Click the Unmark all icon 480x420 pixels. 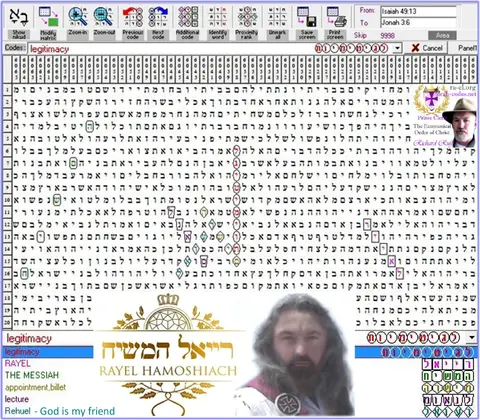277,17
